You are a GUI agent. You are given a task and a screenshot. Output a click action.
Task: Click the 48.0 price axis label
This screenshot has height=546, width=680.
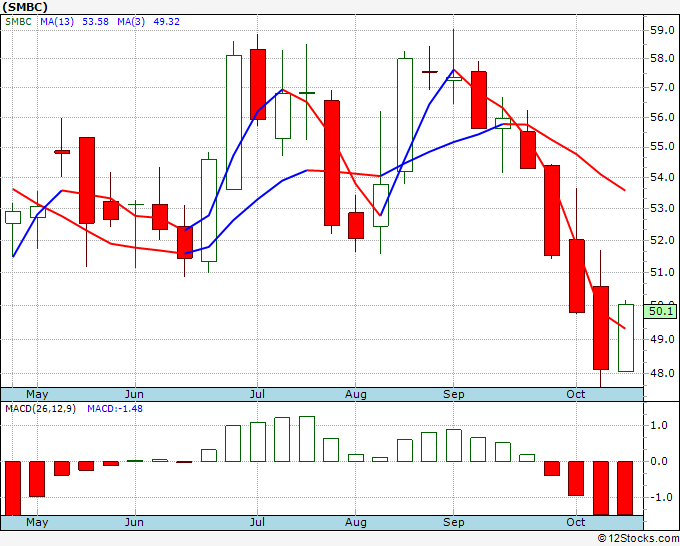[662, 373]
